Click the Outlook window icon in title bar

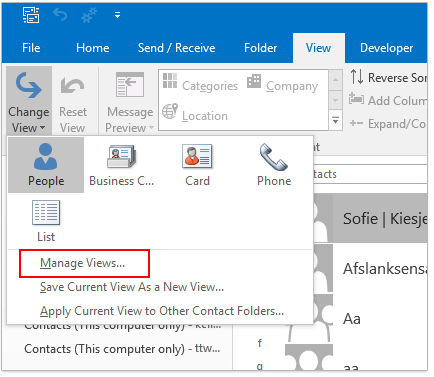[31, 15]
